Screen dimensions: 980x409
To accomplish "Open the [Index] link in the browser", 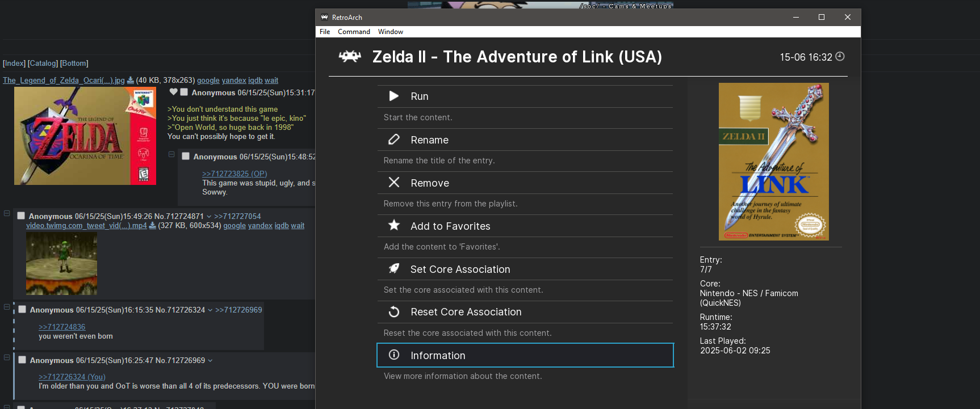I will tap(14, 63).
